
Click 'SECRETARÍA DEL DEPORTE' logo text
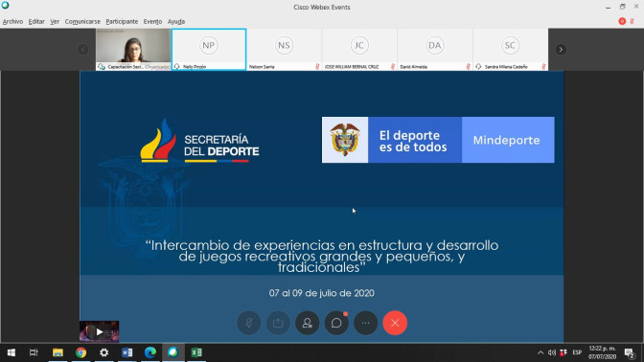coord(221,146)
